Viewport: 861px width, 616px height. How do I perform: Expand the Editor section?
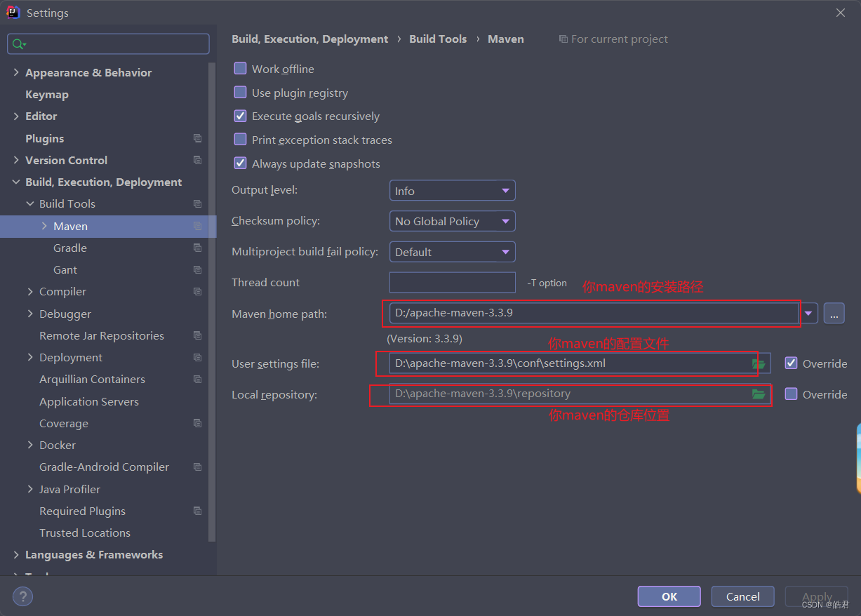[x=16, y=116]
